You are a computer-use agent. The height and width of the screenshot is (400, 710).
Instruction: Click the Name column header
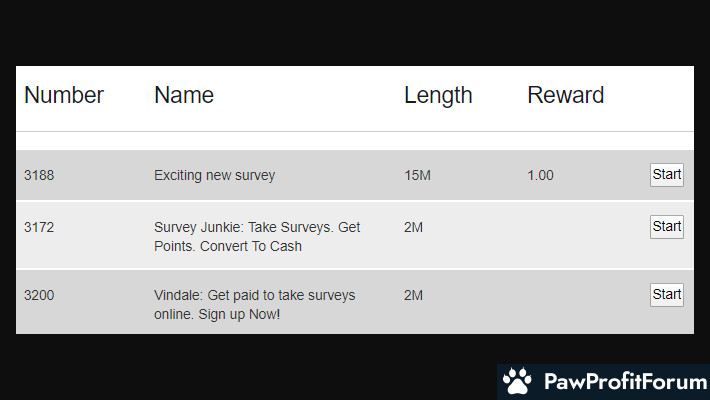[x=184, y=95]
